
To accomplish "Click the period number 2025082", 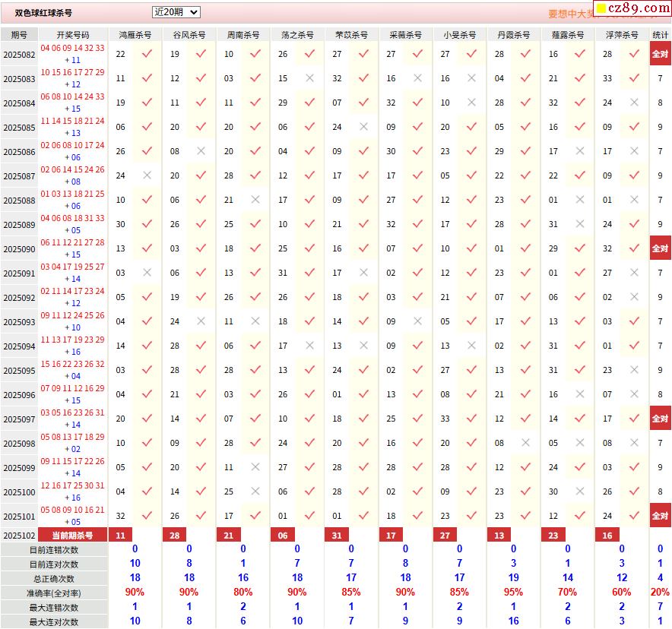I will click(x=19, y=55).
